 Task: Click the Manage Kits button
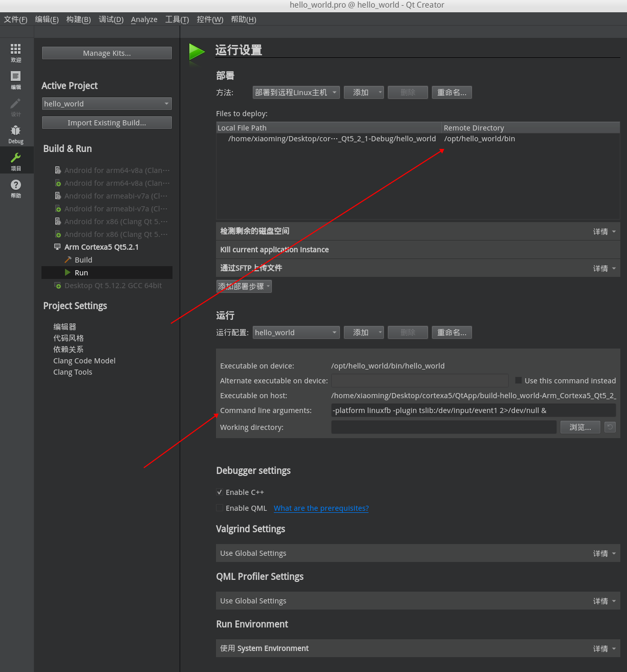(106, 53)
